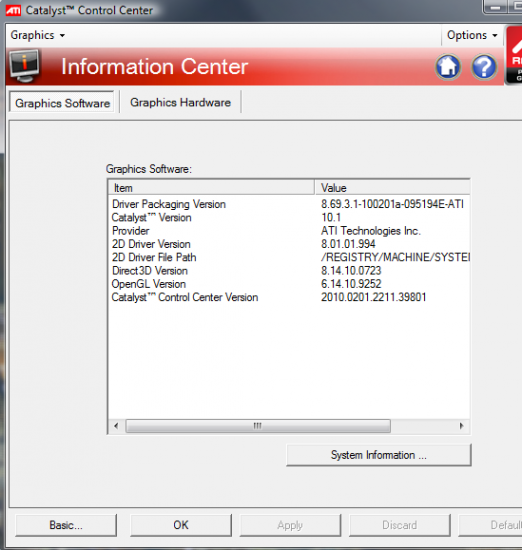Image resolution: width=522 pixels, height=550 pixels.
Task: Open the Options dropdown menu
Action: (472, 35)
